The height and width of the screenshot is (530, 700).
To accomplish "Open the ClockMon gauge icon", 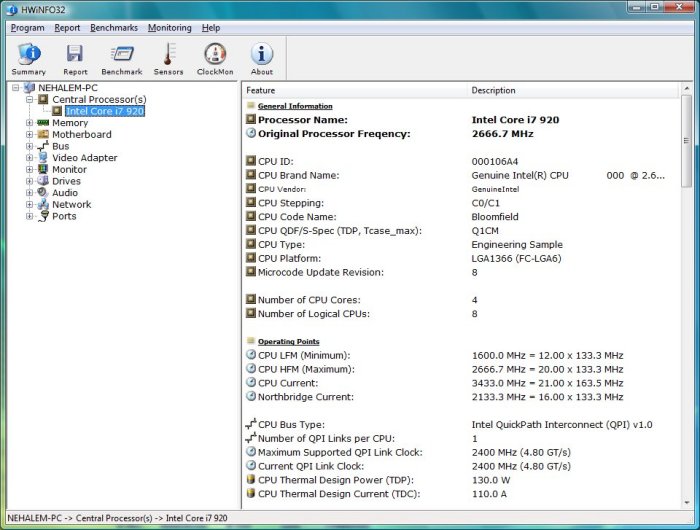I will (x=215, y=59).
